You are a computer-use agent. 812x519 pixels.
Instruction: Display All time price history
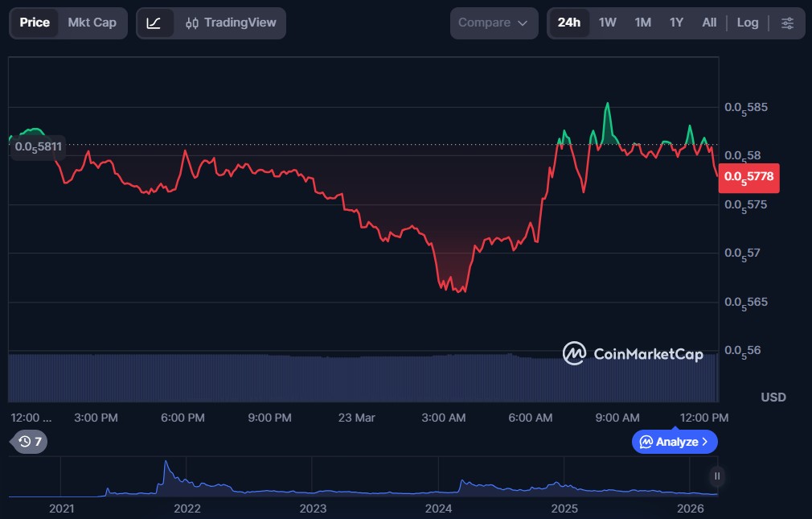(x=708, y=23)
